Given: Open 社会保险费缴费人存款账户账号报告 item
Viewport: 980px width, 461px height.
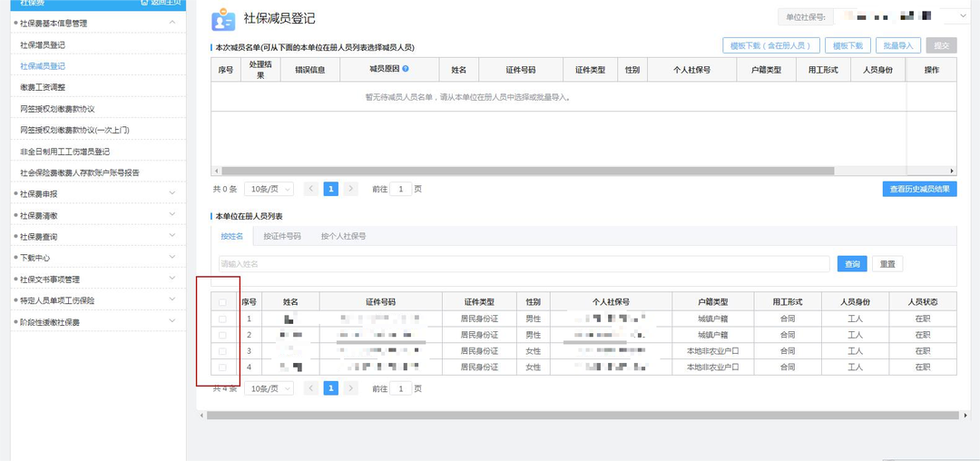Looking at the screenshot, I should pos(80,172).
